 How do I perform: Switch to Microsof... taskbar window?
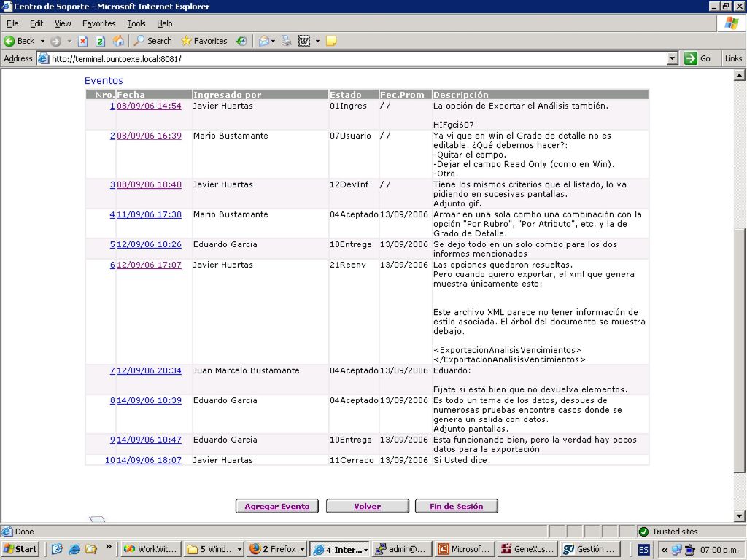[465, 549]
